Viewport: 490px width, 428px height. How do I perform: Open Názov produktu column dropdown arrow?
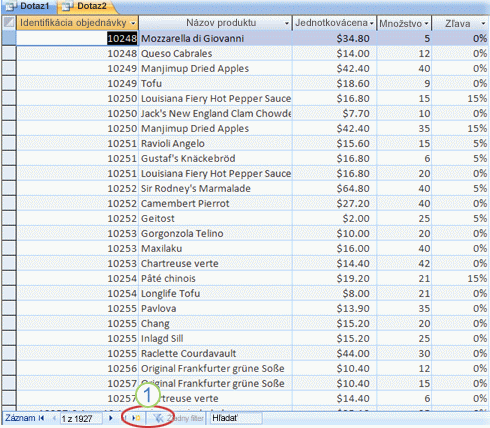[x=287, y=23]
